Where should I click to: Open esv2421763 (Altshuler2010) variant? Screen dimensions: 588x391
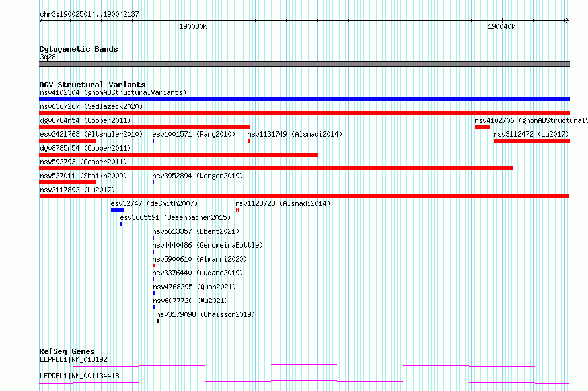91,134
